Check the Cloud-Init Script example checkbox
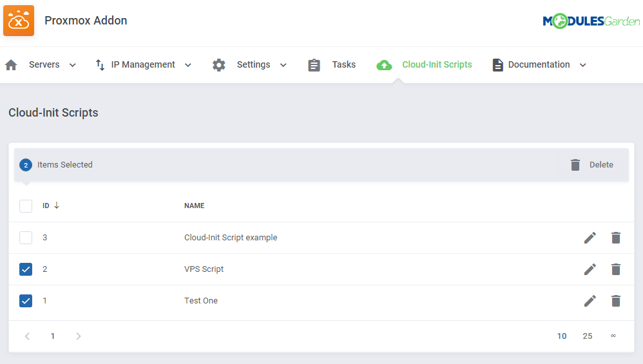Screen dimensions: 643x364 (x=26, y=238)
